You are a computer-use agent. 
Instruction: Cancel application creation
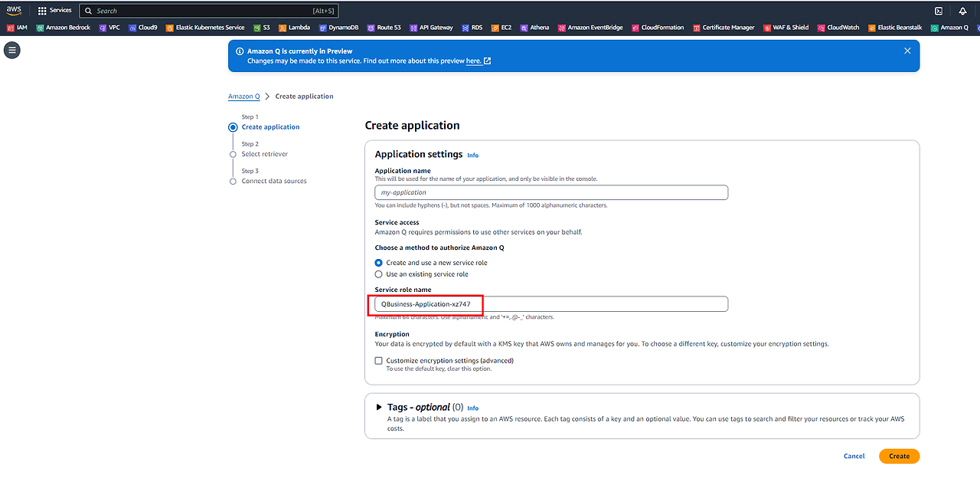click(854, 456)
